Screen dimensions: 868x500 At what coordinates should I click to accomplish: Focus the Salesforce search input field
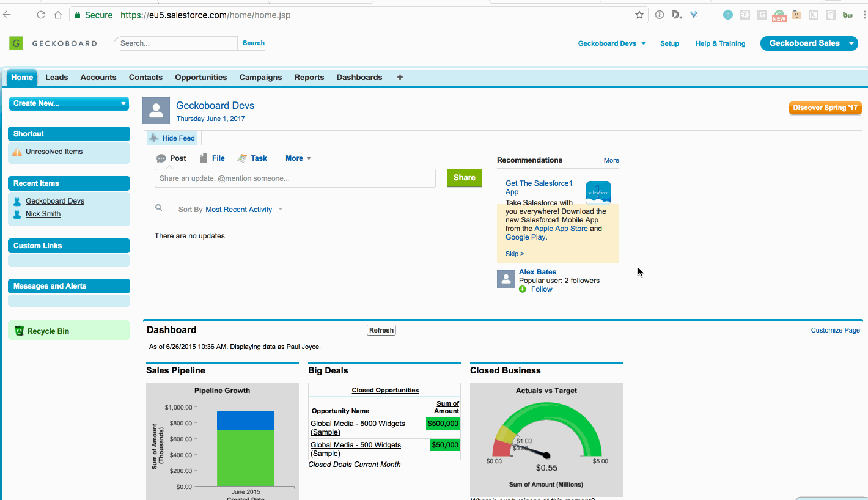click(x=176, y=43)
